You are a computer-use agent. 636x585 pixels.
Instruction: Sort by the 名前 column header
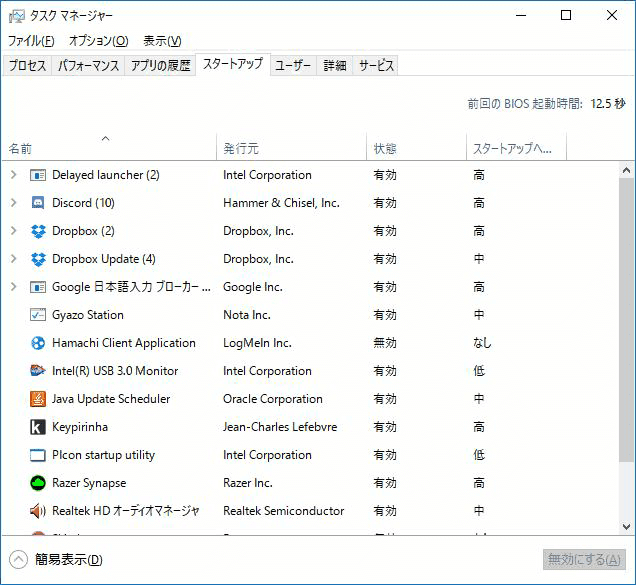(109, 147)
